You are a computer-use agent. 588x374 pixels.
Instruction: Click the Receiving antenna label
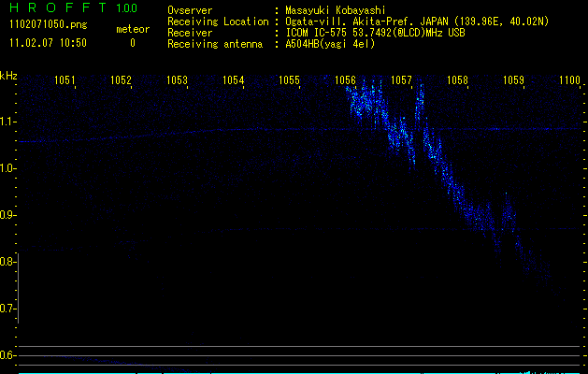[x=215, y=44]
